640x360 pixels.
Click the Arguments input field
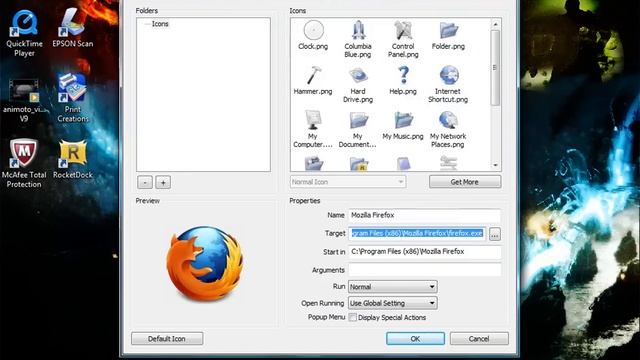click(x=424, y=270)
